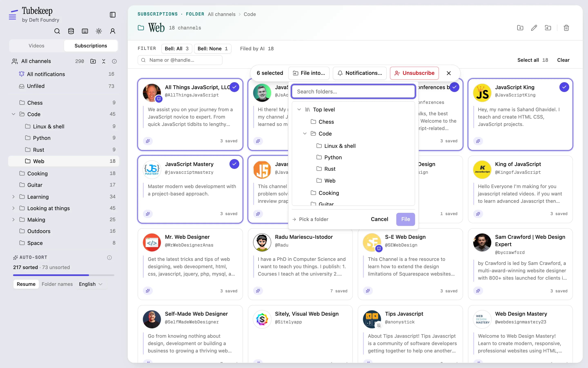Toggle Bell: All filter chip
588x368 pixels.
(177, 49)
